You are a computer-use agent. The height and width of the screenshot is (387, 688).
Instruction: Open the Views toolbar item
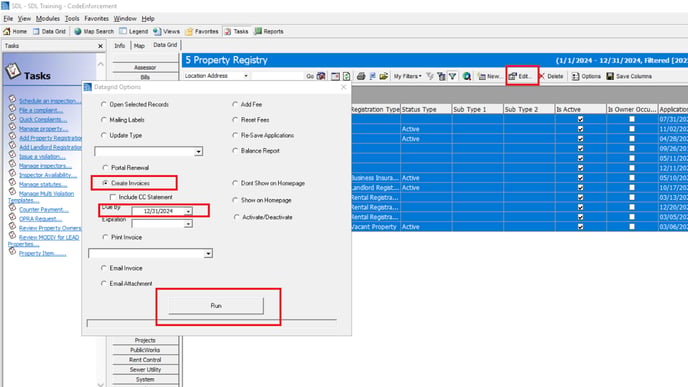[167, 32]
